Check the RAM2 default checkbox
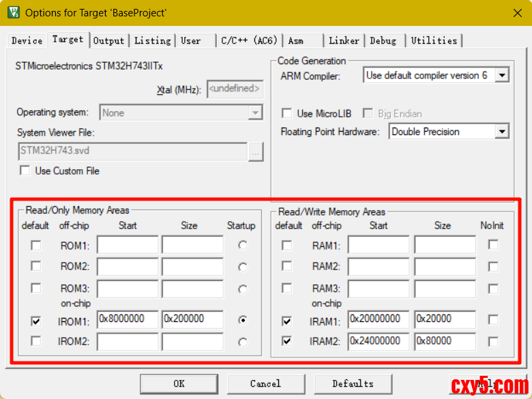Image resolution: width=532 pixels, height=399 pixels. 287,266
